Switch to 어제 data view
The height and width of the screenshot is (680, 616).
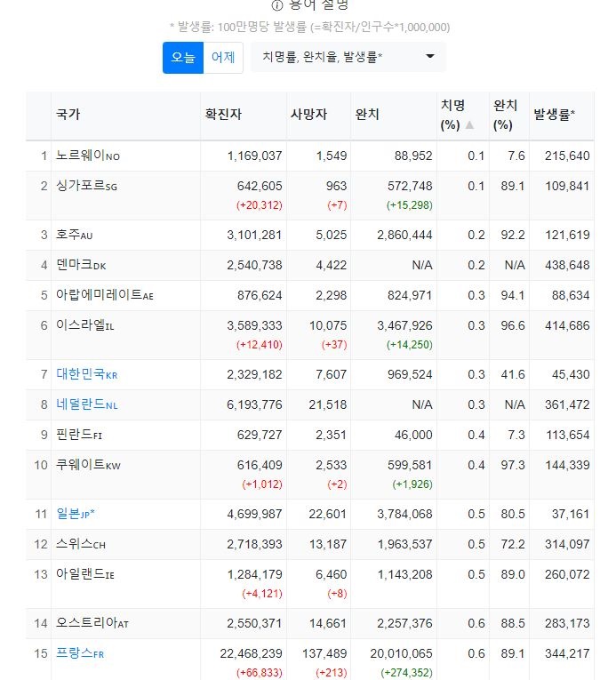pos(222,58)
